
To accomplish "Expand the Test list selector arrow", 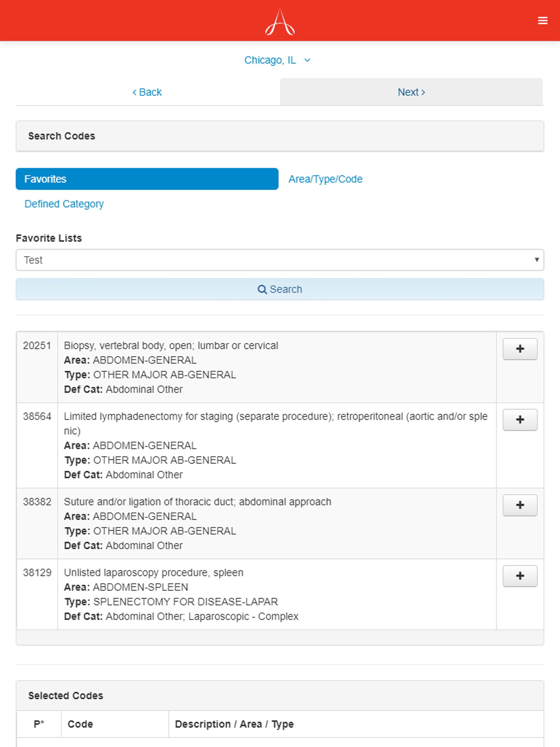I will pos(537,260).
